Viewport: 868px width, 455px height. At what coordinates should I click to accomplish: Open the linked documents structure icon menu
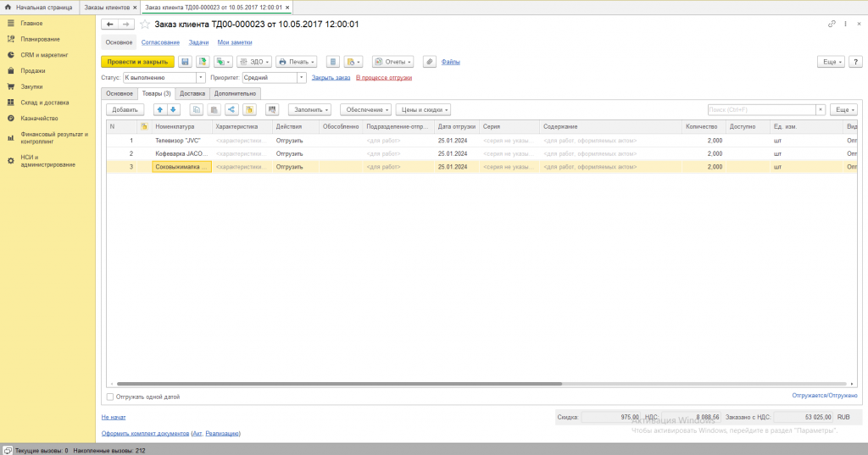tap(353, 62)
